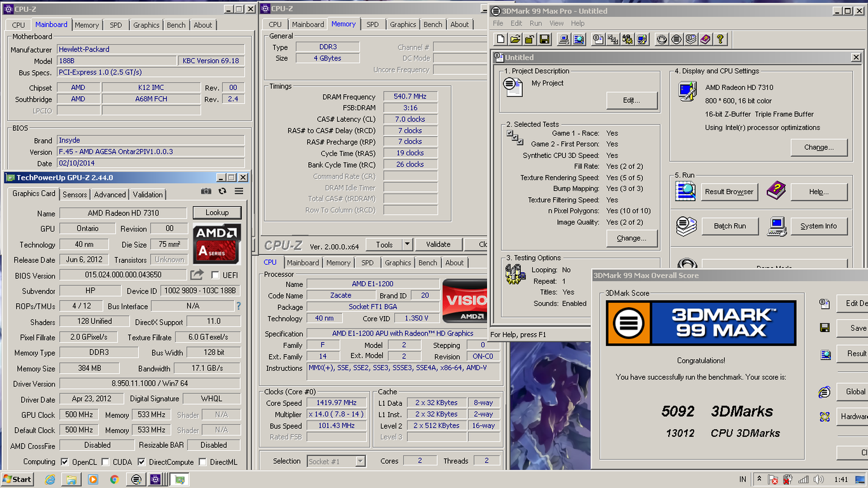Click the Tools button in CPU-Z
Image resolution: width=868 pixels, height=488 pixels.
click(x=384, y=244)
